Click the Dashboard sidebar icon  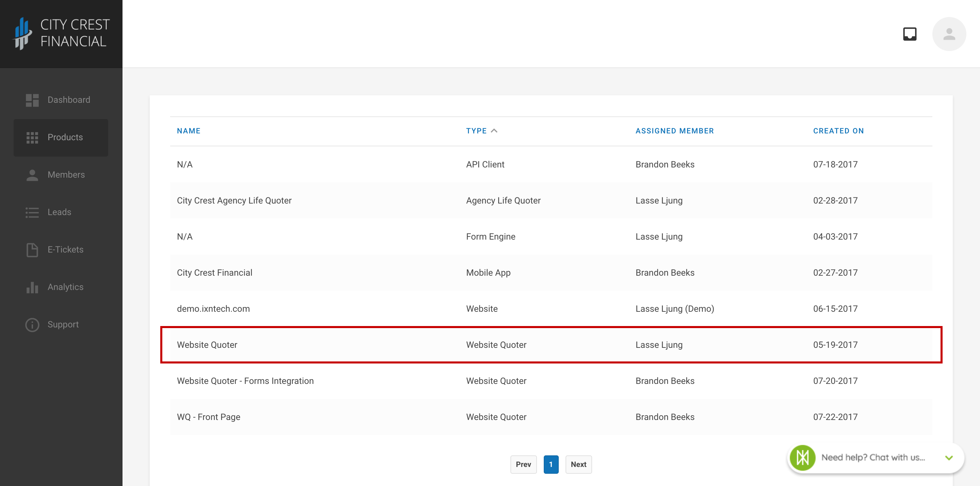tap(32, 99)
